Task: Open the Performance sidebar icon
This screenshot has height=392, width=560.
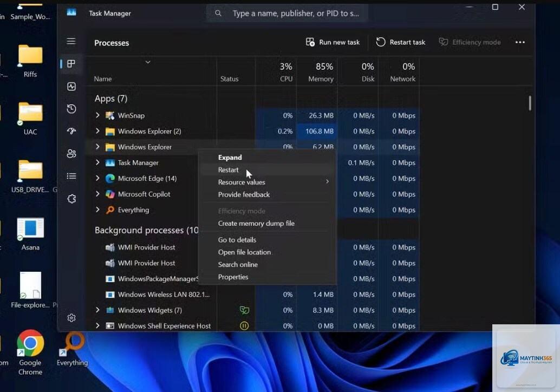Action: pyautogui.click(x=71, y=86)
